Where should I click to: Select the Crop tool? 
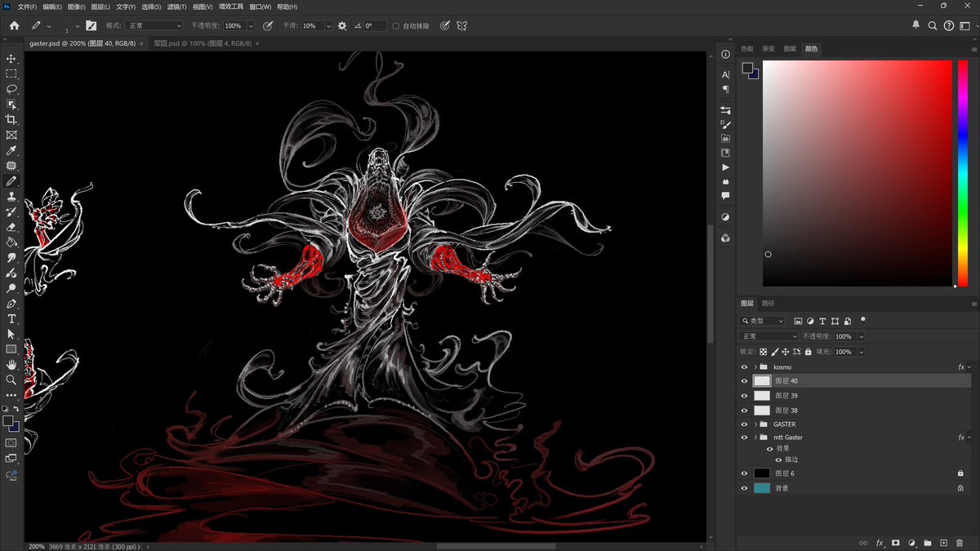[11, 119]
